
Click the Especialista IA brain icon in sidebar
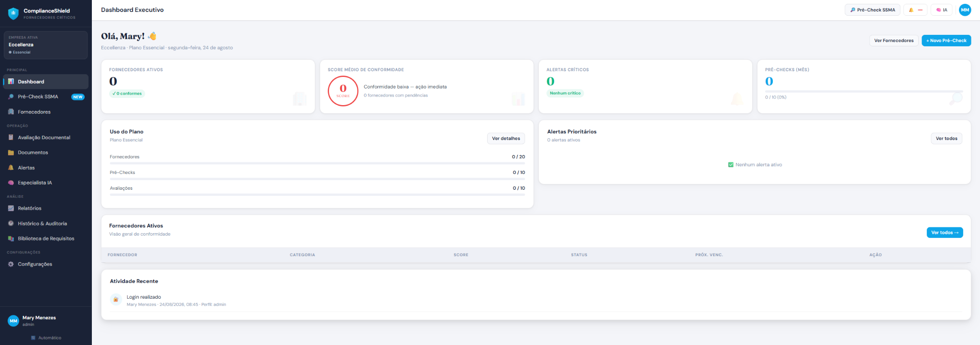(11, 183)
